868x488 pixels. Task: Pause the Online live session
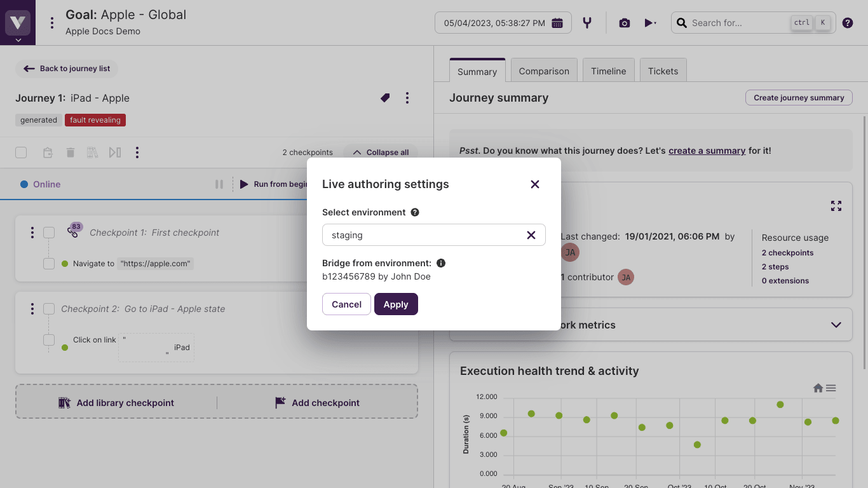pos(219,184)
